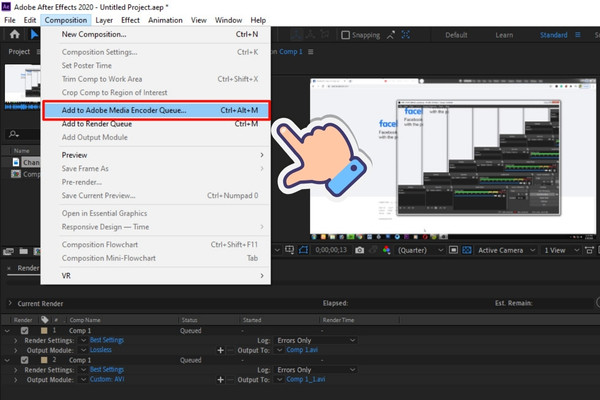
Task: Select the Selection arrow tool
Action: [34, 34]
